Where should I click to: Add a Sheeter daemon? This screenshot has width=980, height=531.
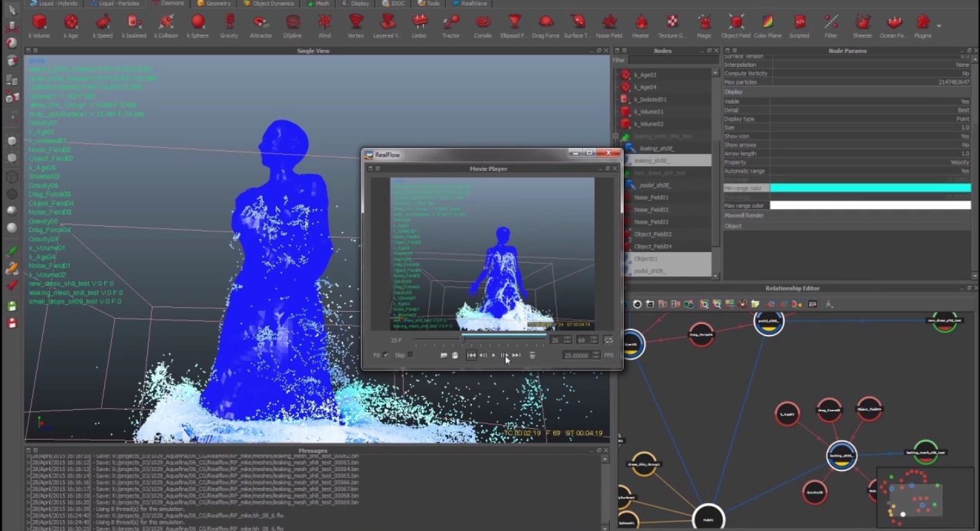pyautogui.click(x=863, y=26)
